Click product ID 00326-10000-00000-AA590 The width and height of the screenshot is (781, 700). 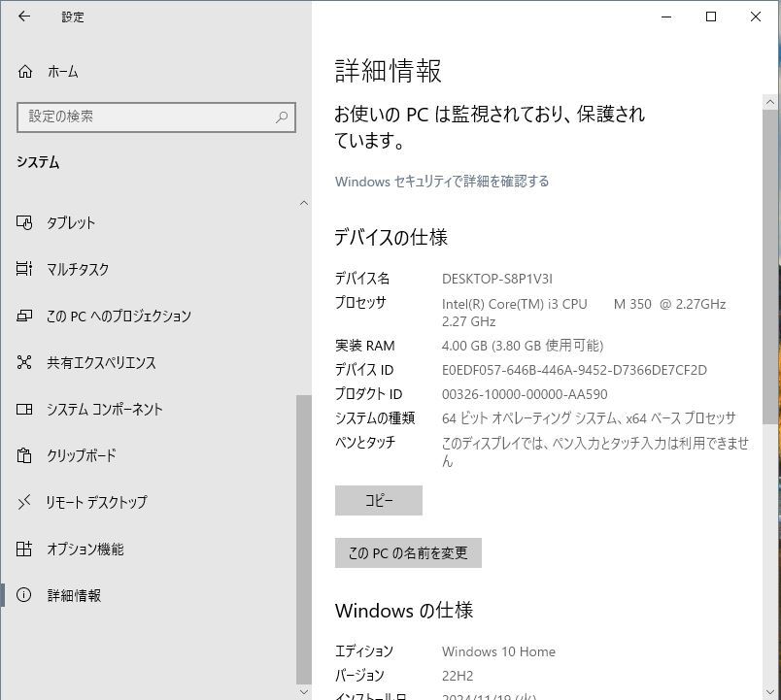525,394
